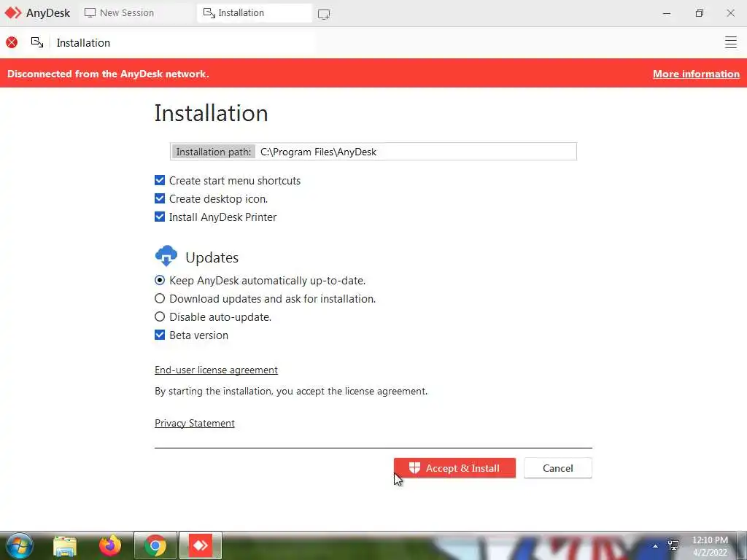Open the Windows Start menu
Image resolution: width=747 pixels, height=560 pixels.
coord(20,545)
